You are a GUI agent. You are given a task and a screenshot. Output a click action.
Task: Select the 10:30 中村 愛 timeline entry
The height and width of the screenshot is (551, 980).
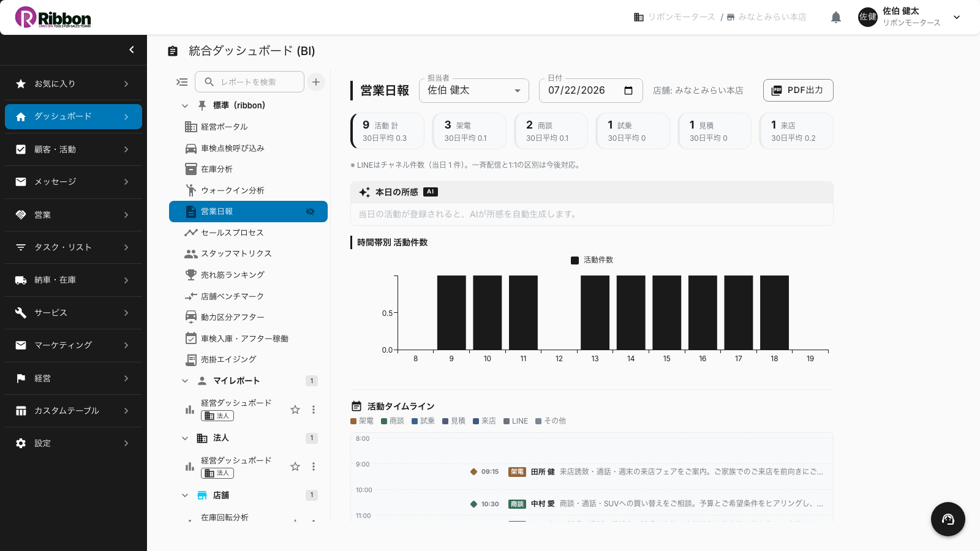coord(647,504)
